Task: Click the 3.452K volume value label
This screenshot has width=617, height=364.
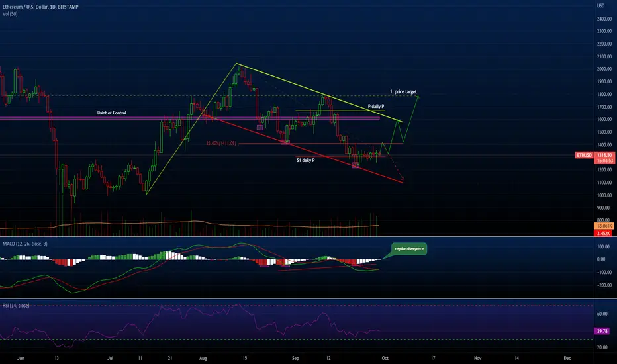Action: coord(604,233)
